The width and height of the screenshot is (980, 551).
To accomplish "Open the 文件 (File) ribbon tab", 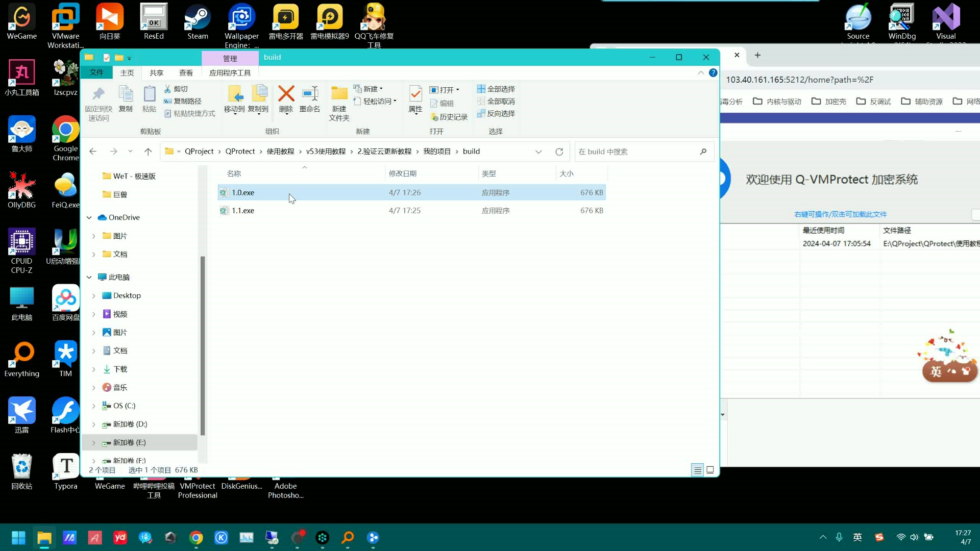I will 96,72.
